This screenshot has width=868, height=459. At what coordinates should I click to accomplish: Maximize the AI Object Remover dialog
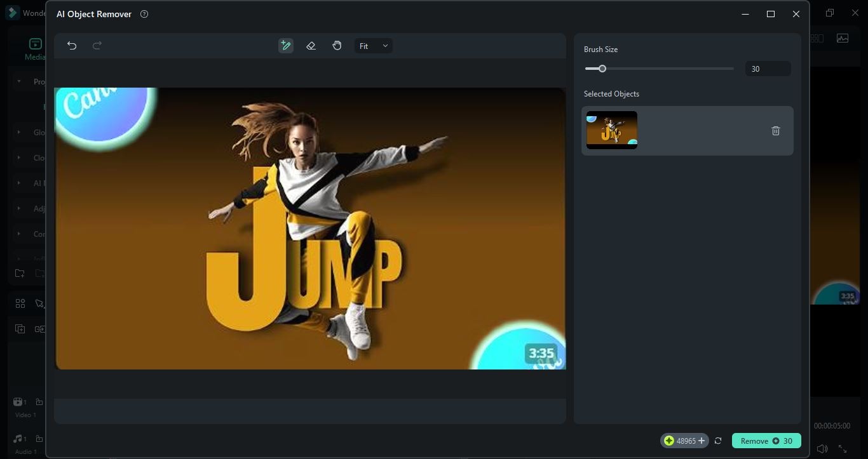(x=771, y=14)
